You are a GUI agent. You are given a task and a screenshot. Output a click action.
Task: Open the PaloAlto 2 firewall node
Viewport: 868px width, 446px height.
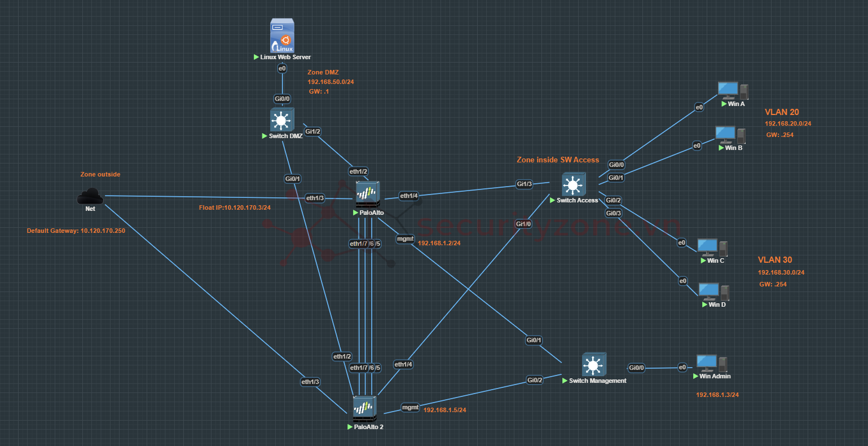pyautogui.click(x=364, y=409)
